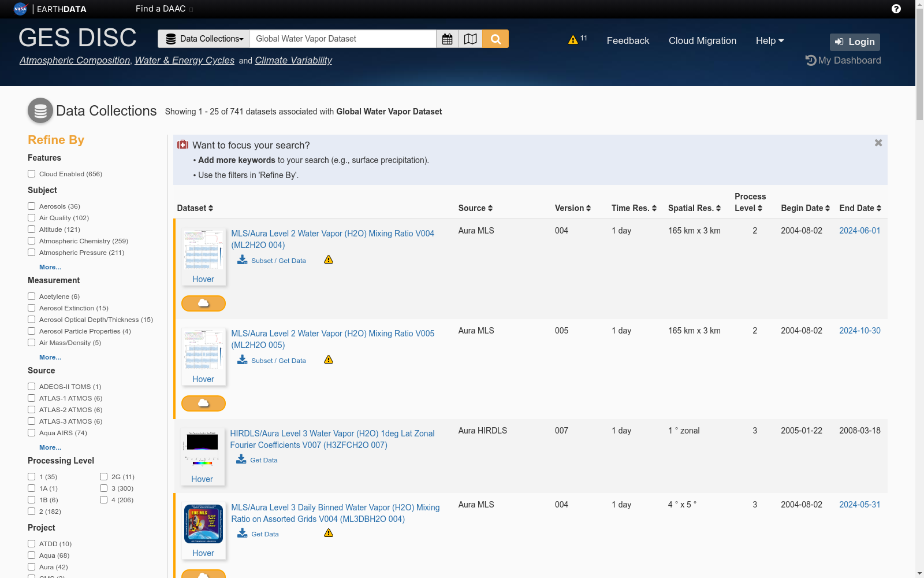The width and height of the screenshot is (924, 578).
Task: Open HIRDLS/Aura Level 3 Water Vapor dataset link
Action: 332,439
